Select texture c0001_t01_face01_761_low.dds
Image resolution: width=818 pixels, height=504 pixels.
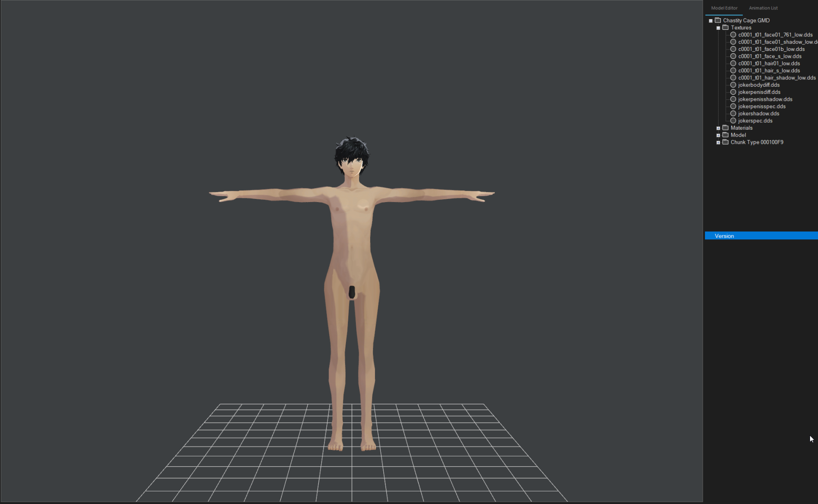point(775,35)
